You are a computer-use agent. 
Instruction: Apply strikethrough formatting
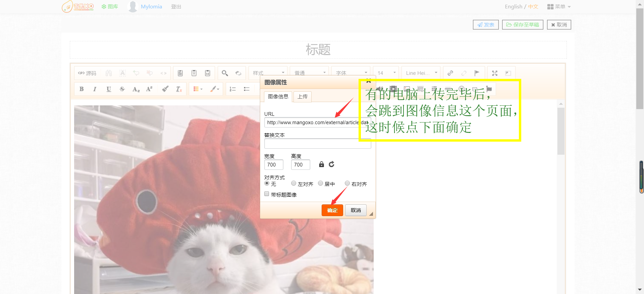click(122, 89)
